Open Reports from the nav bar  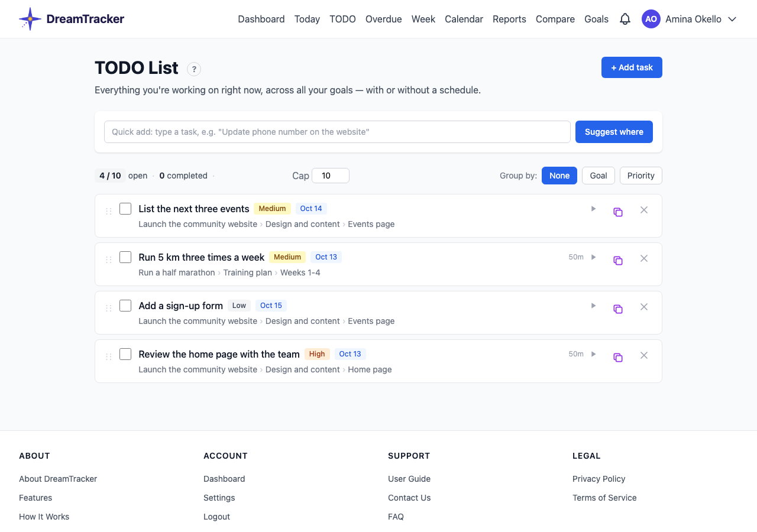[x=509, y=19]
